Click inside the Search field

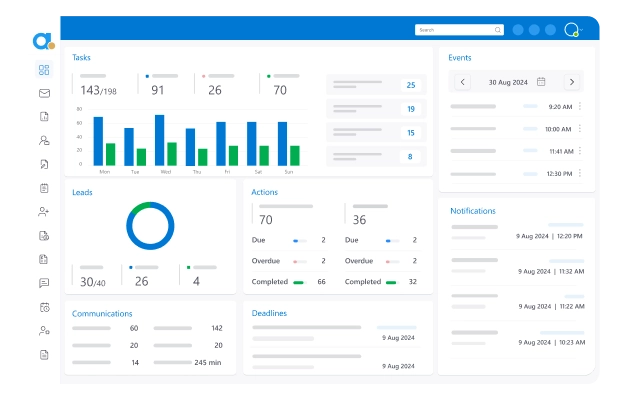[x=453, y=30]
